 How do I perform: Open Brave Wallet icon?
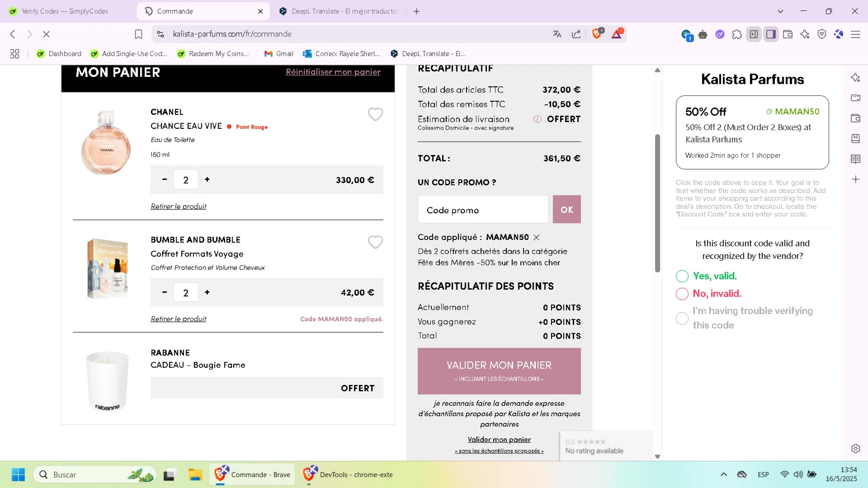[788, 34]
